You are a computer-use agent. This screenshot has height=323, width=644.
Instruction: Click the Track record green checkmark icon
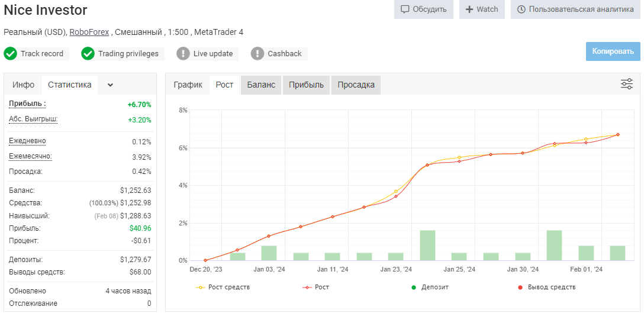tap(10, 54)
